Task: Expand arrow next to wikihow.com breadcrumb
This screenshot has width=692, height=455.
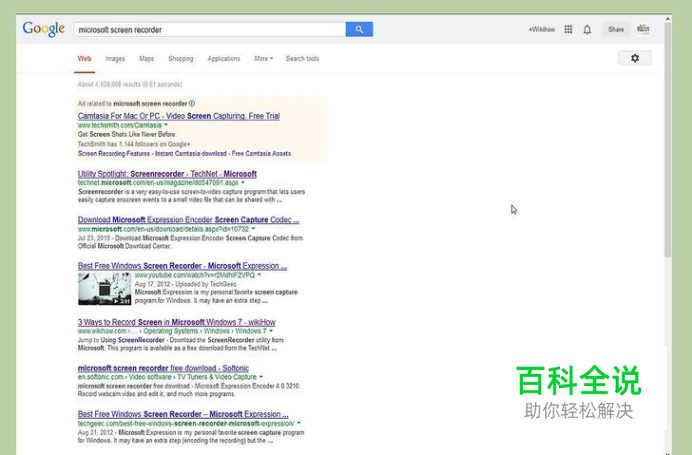Action: (271, 331)
